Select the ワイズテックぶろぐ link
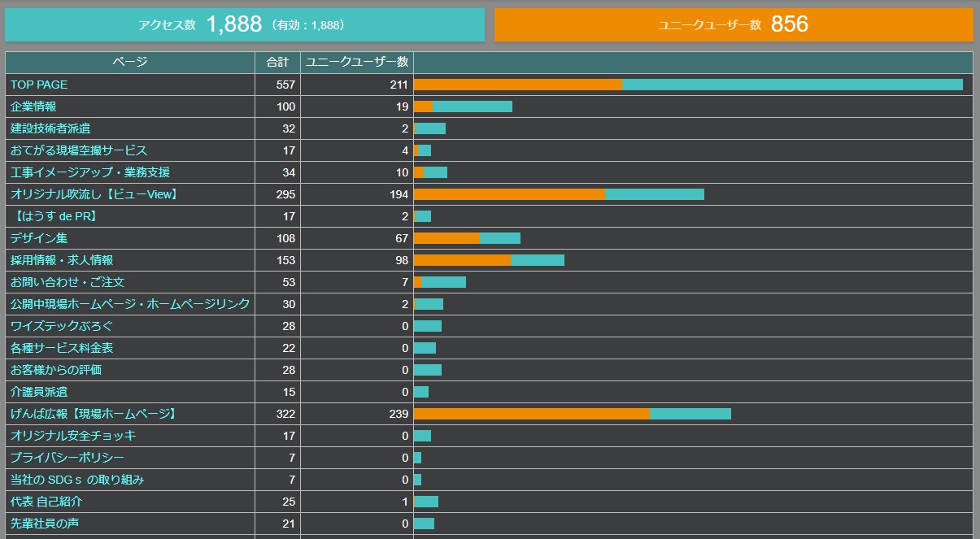This screenshot has width=980, height=539. click(x=62, y=326)
